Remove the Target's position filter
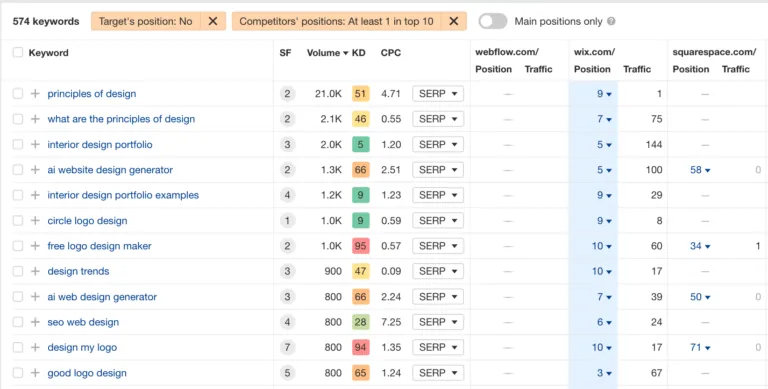The width and height of the screenshot is (768, 389). 213,21
